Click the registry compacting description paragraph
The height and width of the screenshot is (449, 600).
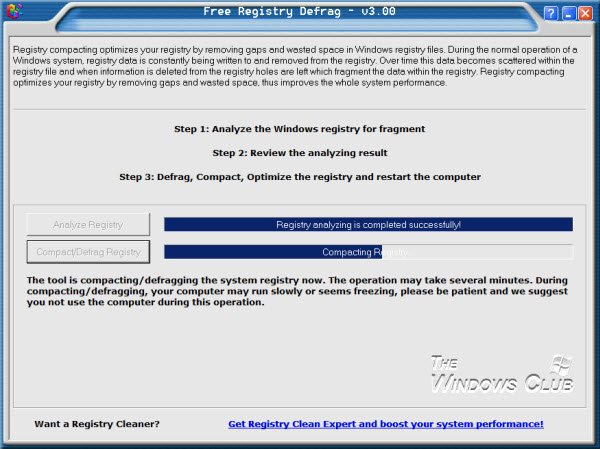295,66
